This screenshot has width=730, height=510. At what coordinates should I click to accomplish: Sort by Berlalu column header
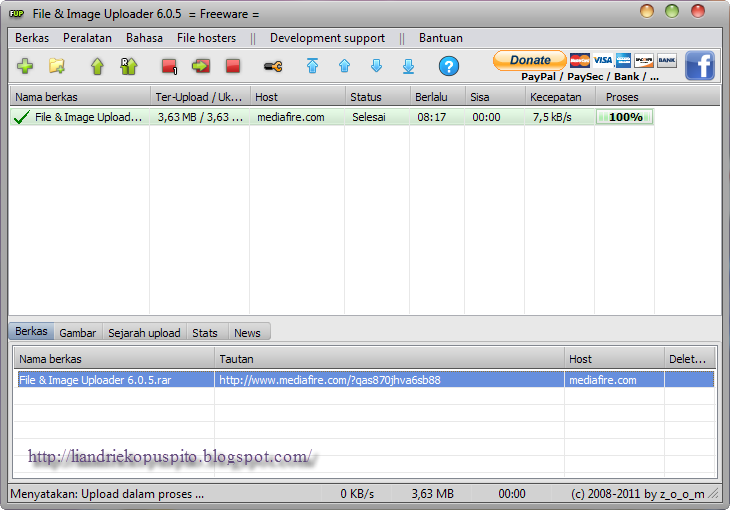click(x=437, y=97)
